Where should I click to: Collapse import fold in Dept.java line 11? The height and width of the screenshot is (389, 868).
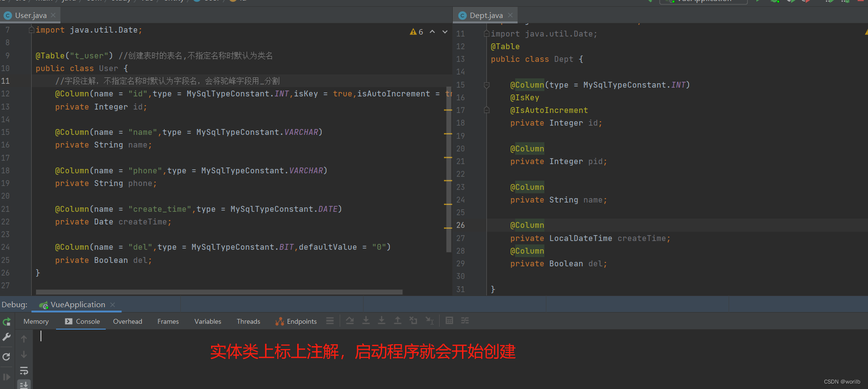pos(486,34)
